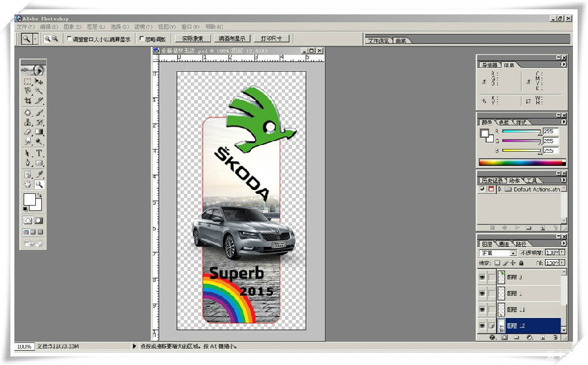This screenshot has width=588, height=365.
Task: Select the Eraser tool
Action: 27,131
